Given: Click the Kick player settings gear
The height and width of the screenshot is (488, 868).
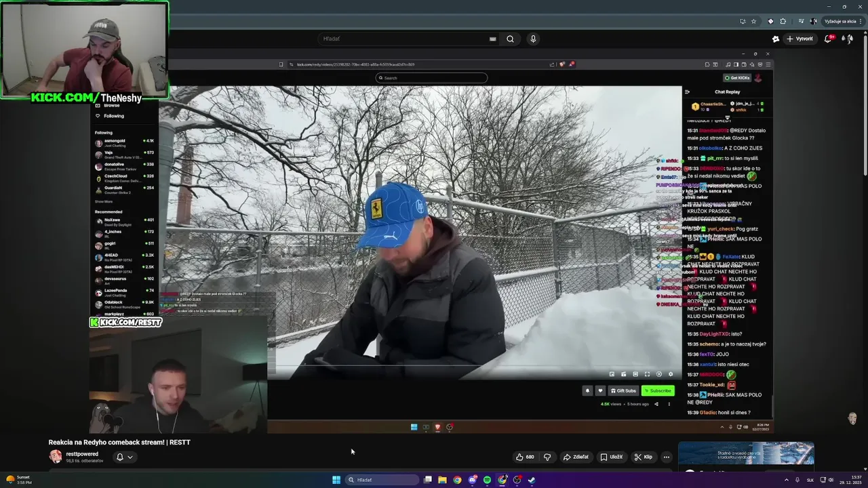Looking at the screenshot, I should [671, 374].
